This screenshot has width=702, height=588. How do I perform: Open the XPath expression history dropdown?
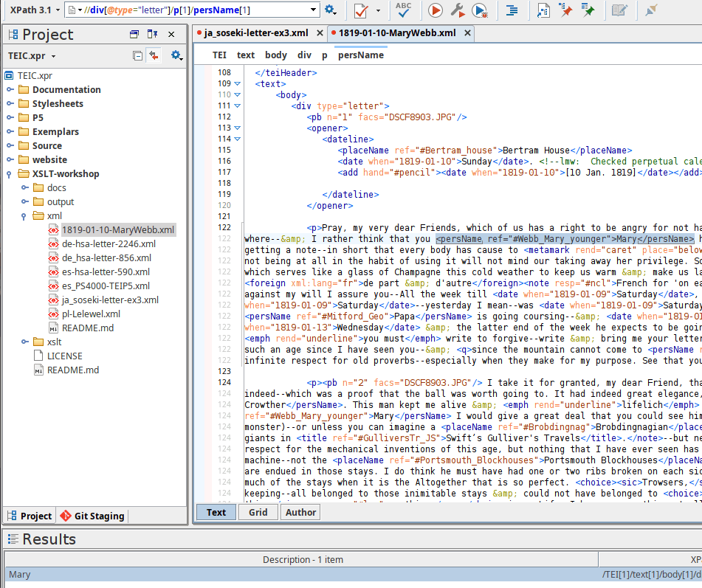click(x=314, y=10)
